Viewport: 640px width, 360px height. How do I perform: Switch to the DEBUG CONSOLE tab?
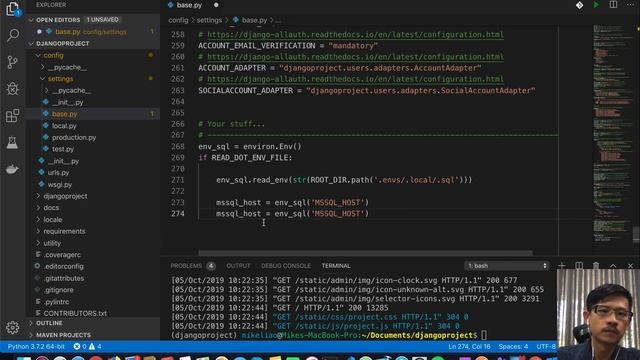coord(286,266)
